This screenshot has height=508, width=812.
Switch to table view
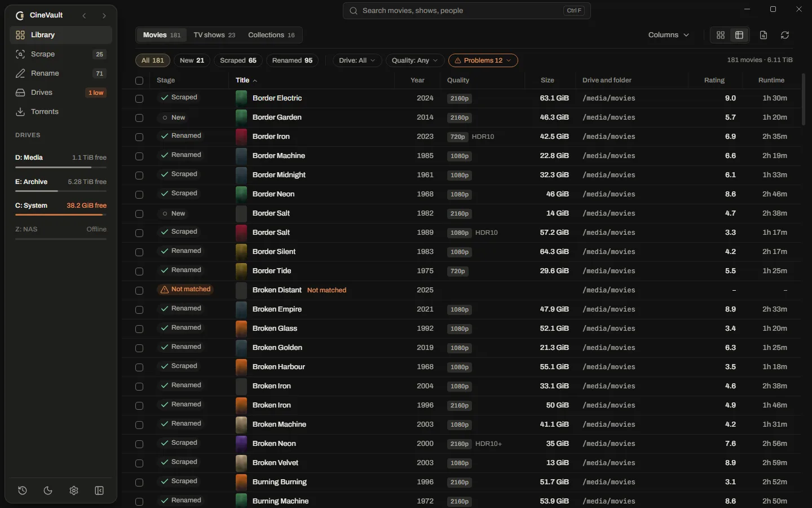coord(739,35)
